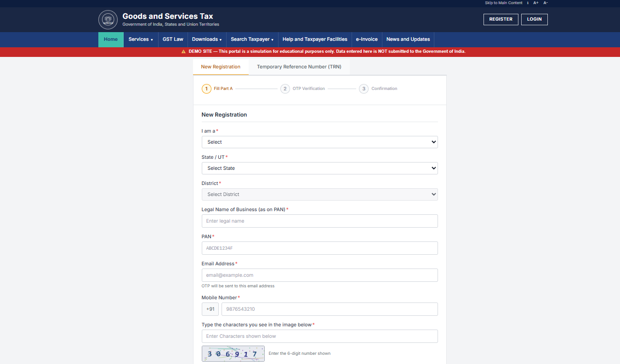620x364 pixels.
Task: Click the Goods and Services Tax title
Action: 168,16
